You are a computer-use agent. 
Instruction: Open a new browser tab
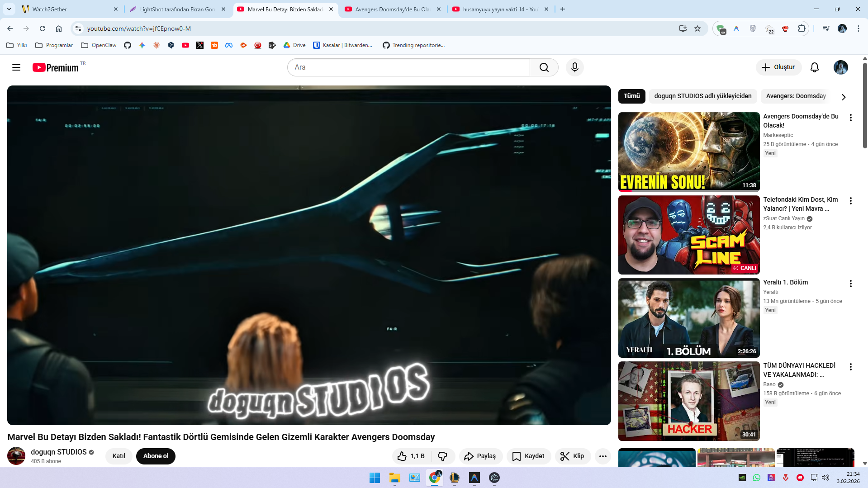tap(563, 9)
